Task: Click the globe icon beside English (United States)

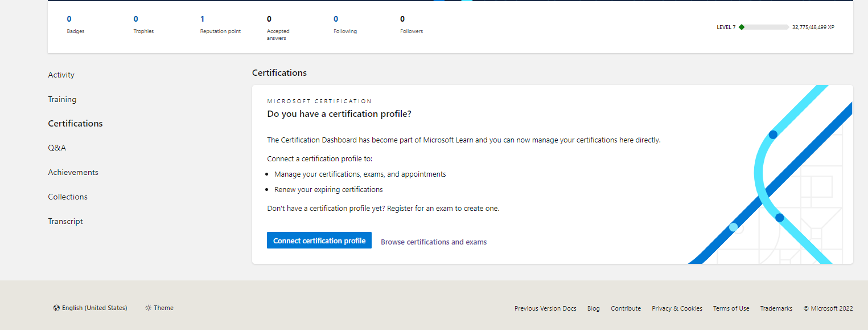Action: [x=56, y=308]
